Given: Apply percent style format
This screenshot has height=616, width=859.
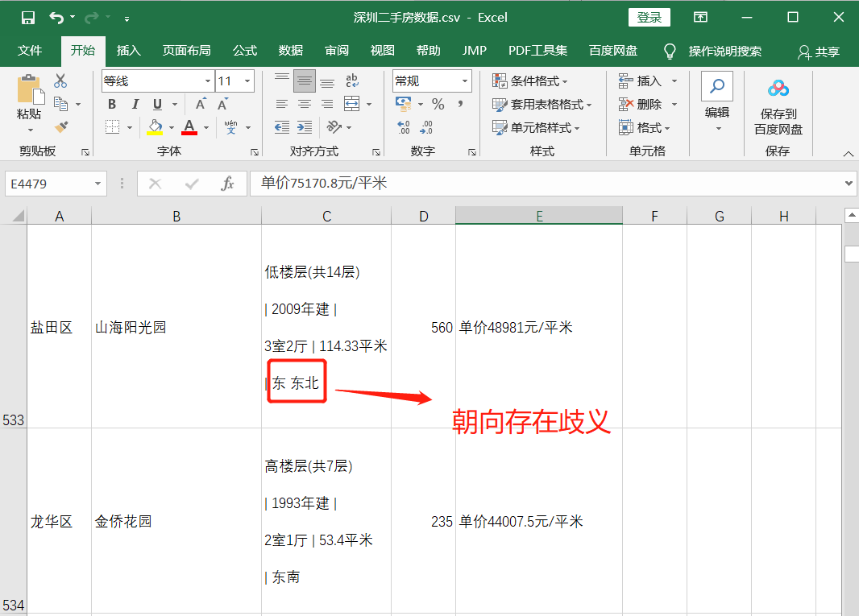Looking at the screenshot, I should pos(438,104).
